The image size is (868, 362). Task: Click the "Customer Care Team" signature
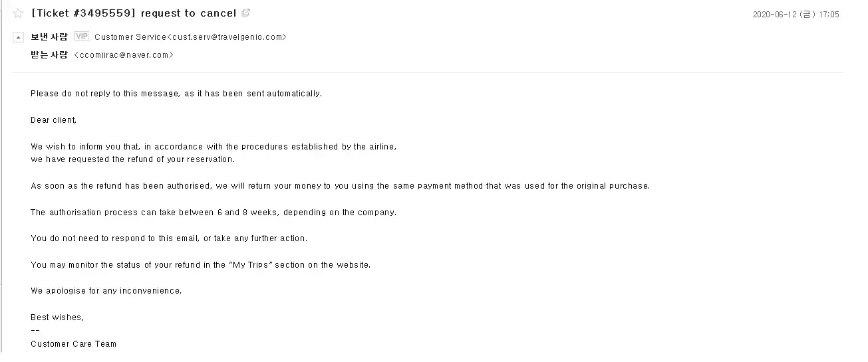[73, 344]
